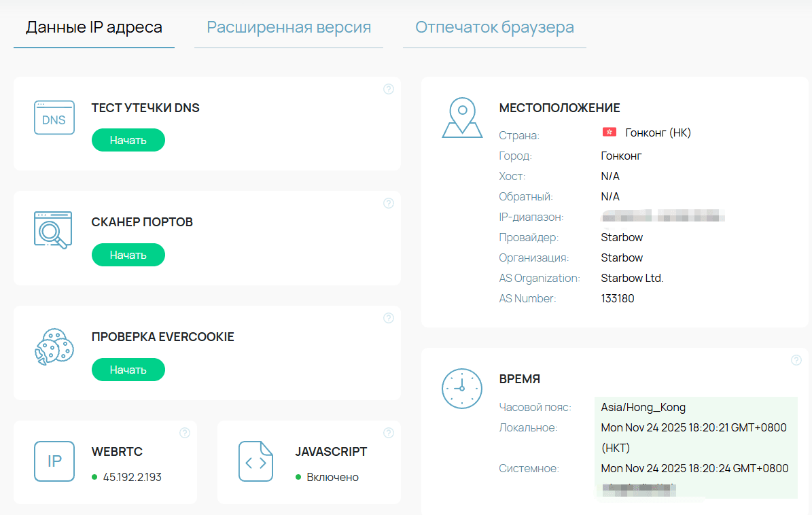812x515 pixels.
Task: Select the Данные IP адреса tab
Action: 94,28
